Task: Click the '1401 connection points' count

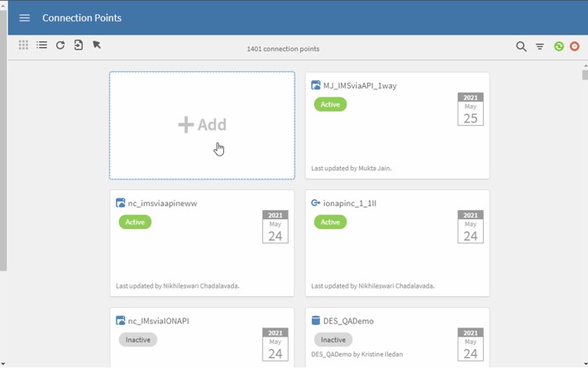Action: (283, 49)
